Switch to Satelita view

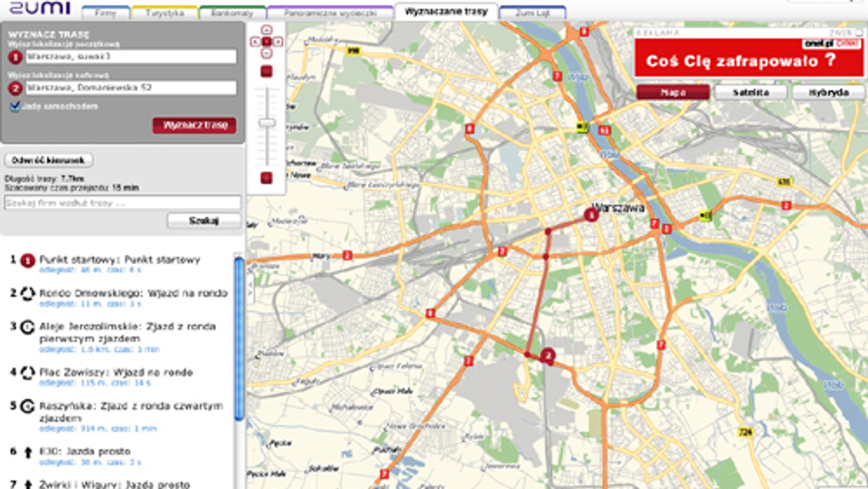(751, 92)
